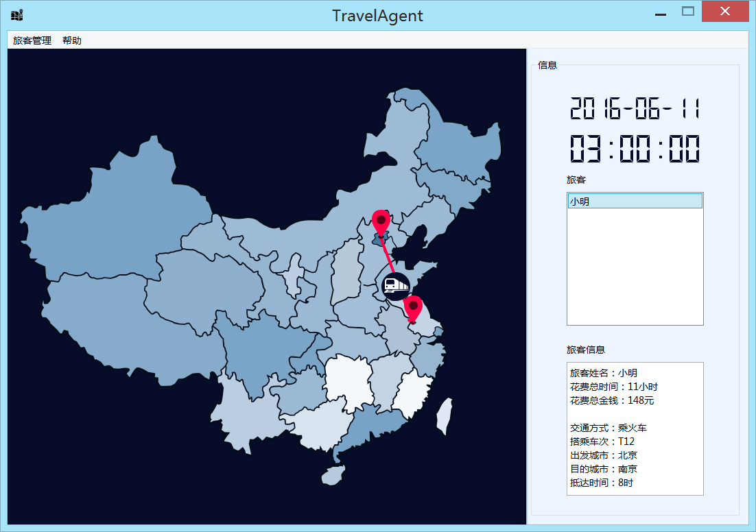Maximize the TravelAgent window
Screen dimensions: 756x532
[x=688, y=12]
